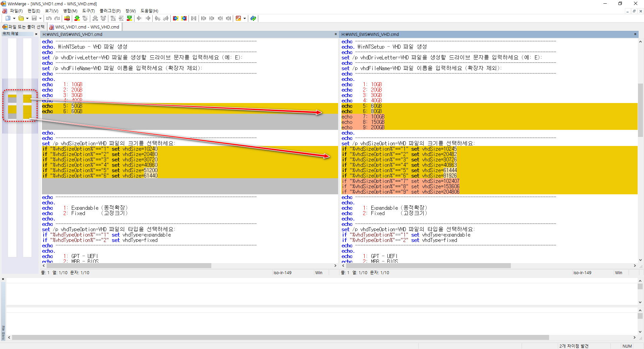Expand the Open dropdown arrow
The height and width of the screenshot is (349, 644).
click(27, 18)
